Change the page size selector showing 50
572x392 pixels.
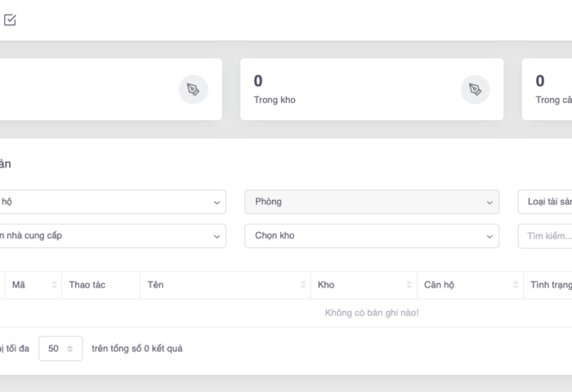(x=60, y=349)
